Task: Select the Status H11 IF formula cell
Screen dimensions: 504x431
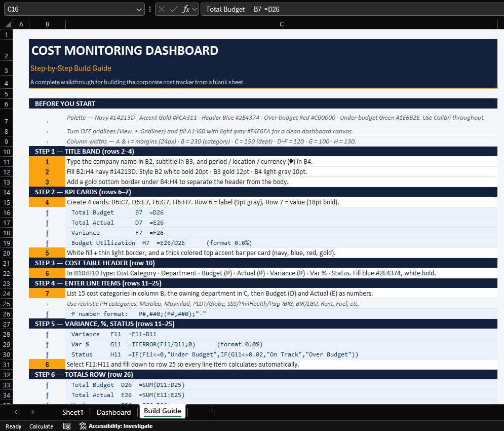Action: [282, 354]
